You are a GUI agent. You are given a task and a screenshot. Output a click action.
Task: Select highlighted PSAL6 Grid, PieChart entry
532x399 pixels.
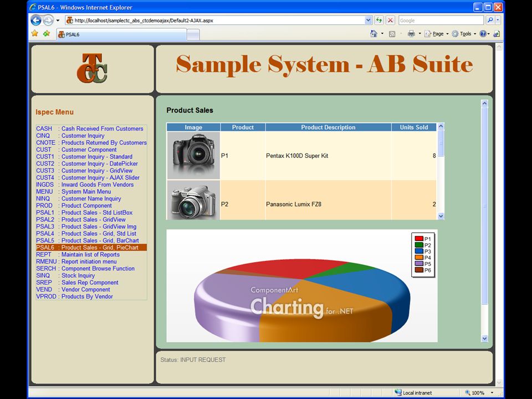tap(91, 247)
